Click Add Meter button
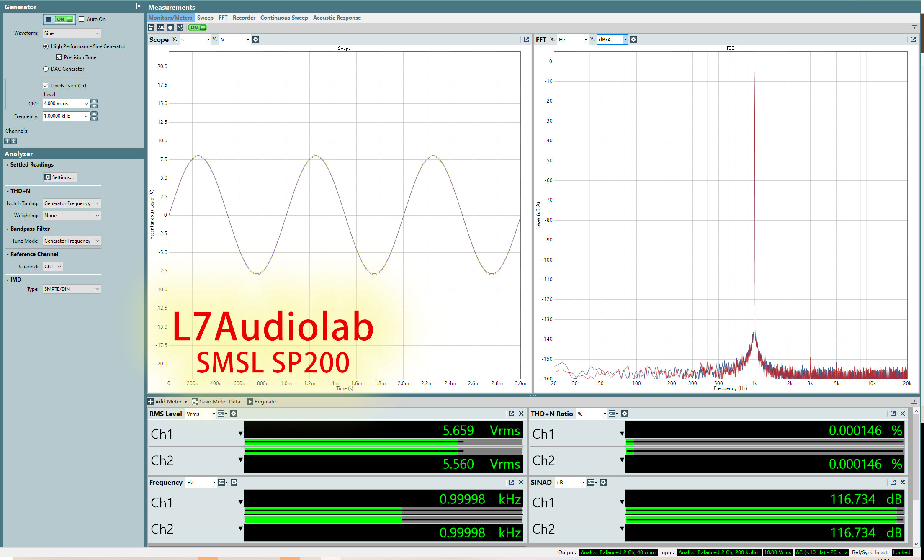 point(167,402)
